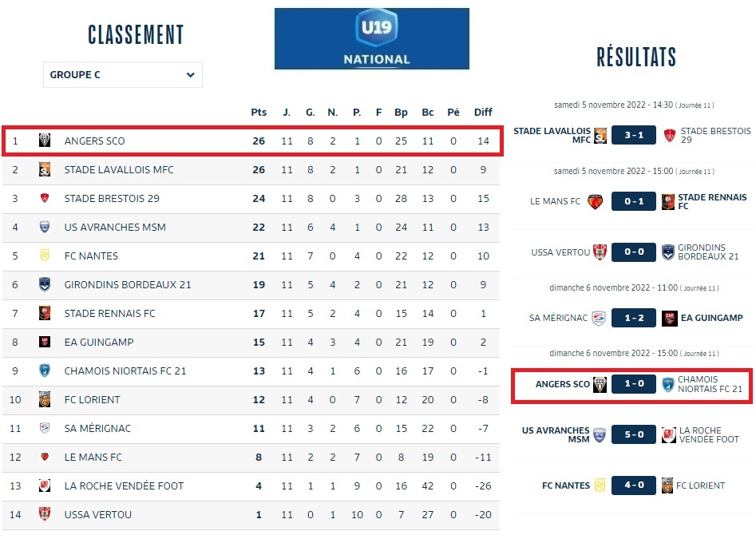
Task: Click the 5-0 score for US Avranches match
Action: click(x=634, y=435)
